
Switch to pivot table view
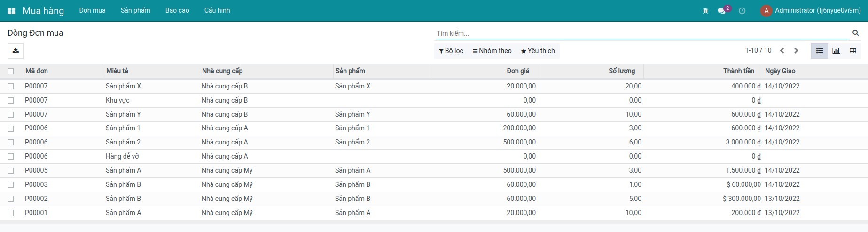(853, 51)
